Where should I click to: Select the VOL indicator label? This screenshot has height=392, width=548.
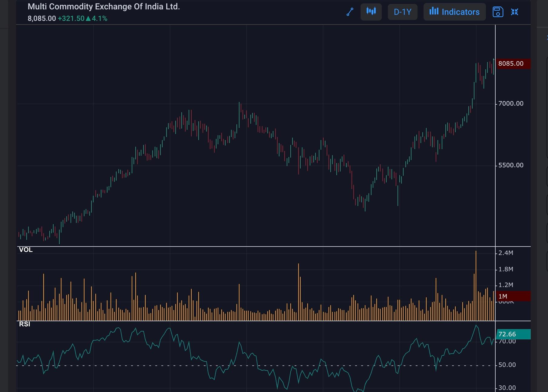coord(26,250)
